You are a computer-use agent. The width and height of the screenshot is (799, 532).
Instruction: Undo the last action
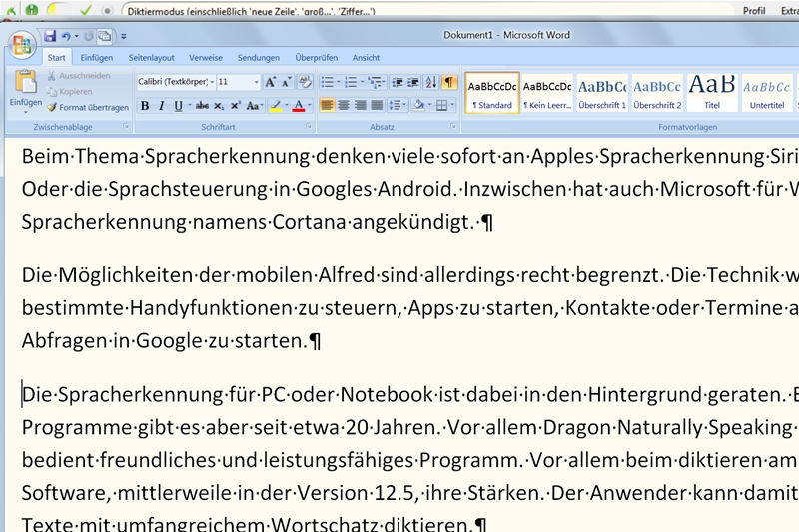click(x=65, y=36)
